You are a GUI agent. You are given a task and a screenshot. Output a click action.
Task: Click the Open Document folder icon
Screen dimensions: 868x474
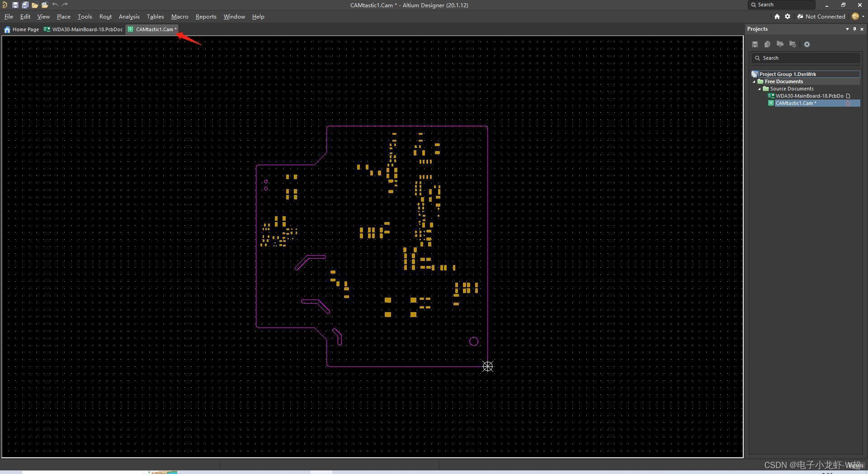pos(35,5)
